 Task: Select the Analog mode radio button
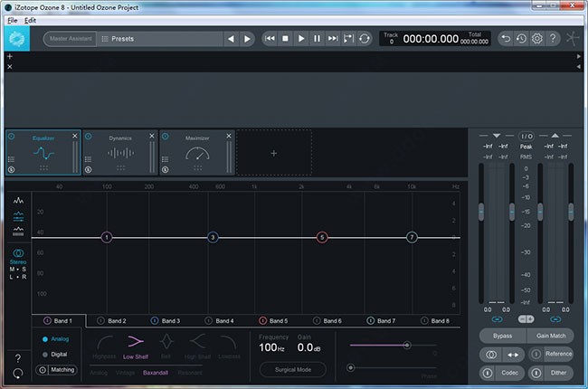(45, 339)
